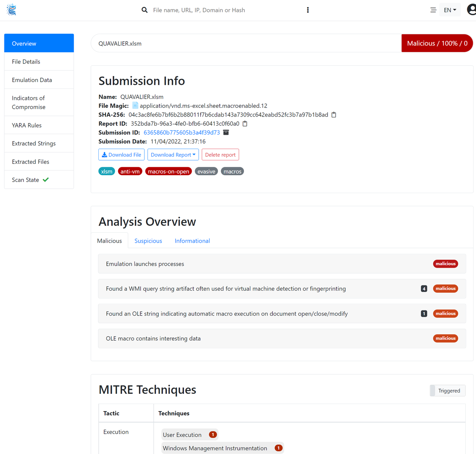The image size is (476, 454).
Task: Open the Submission ID link
Action: click(182, 132)
